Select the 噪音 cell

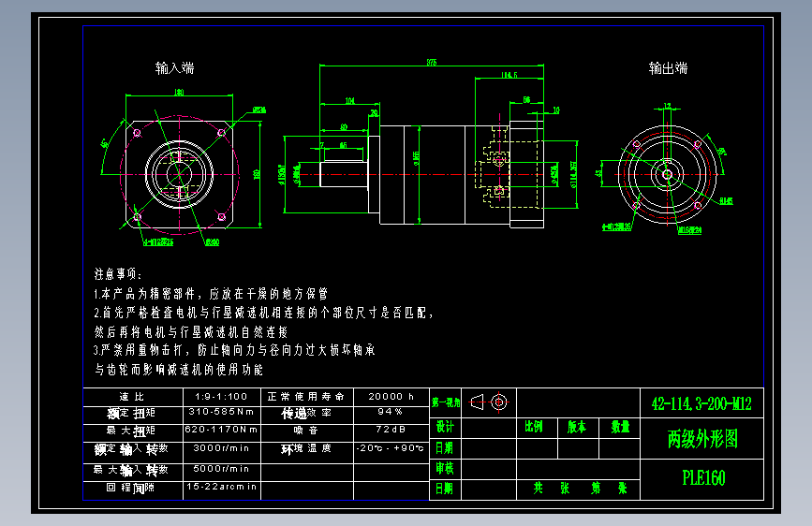pyautogui.click(x=306, y=431)
